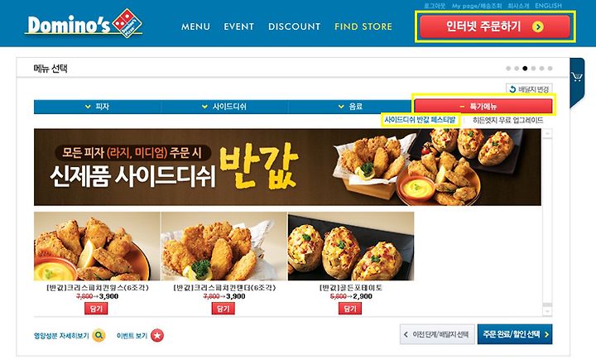Image resolution: width=596 pixels, height=364 pixels.
Task: Click the 크리스피치킨텐더 product thumbnail
Action: click(x=223, y=247)
